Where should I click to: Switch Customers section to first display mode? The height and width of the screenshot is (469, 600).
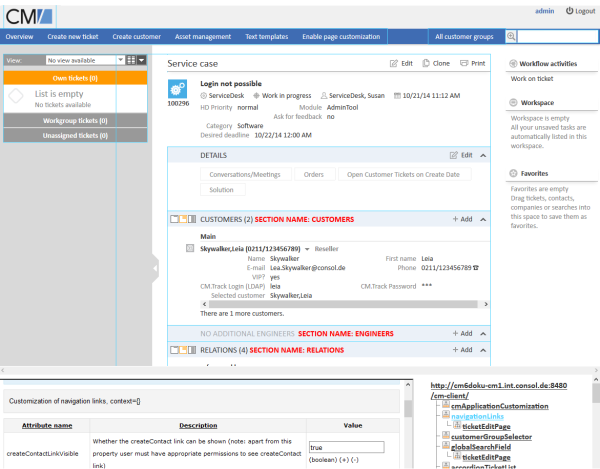[173, 218]
